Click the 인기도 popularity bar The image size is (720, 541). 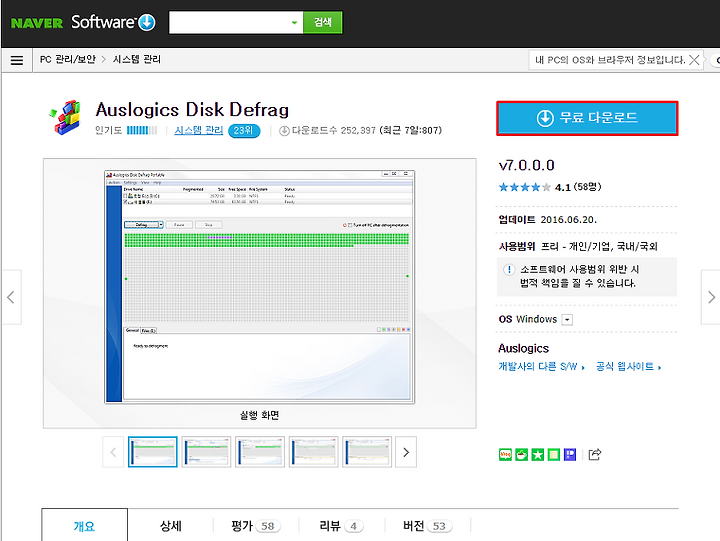coord(142,130)
